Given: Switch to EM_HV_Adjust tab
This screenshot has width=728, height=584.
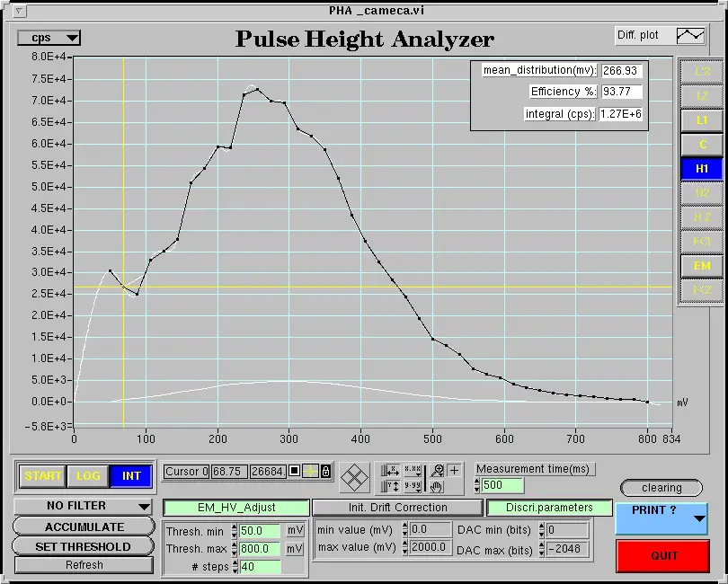Looking at the screenshot, I should tap(236, 508).
